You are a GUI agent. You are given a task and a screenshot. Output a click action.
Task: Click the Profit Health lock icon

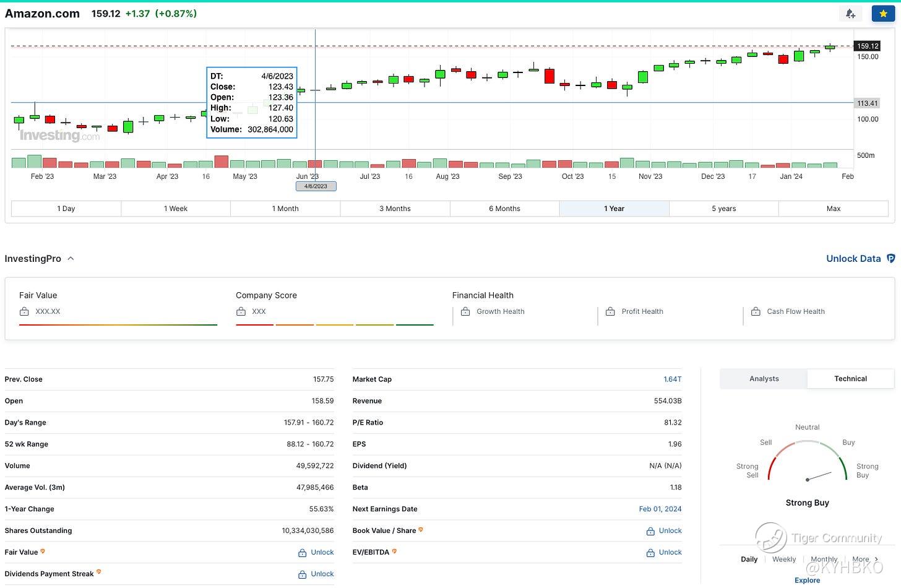[x=610, y=311]
